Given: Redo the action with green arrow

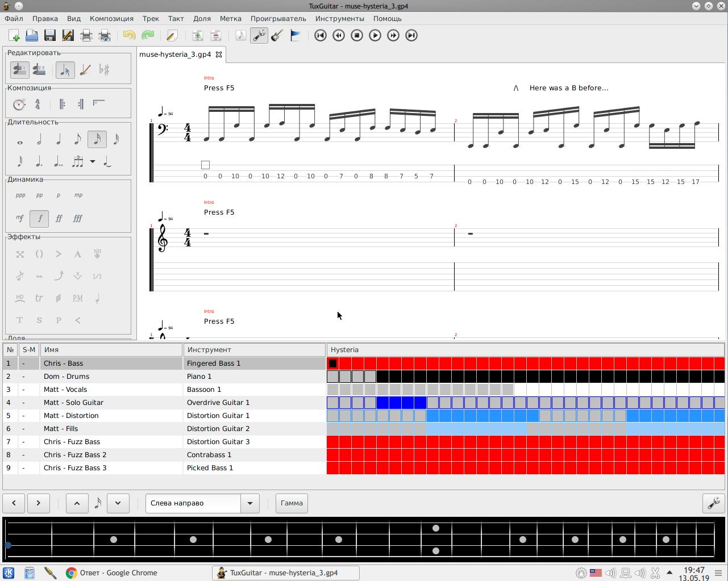Looking at the screenshot, I should coord(147,35).
